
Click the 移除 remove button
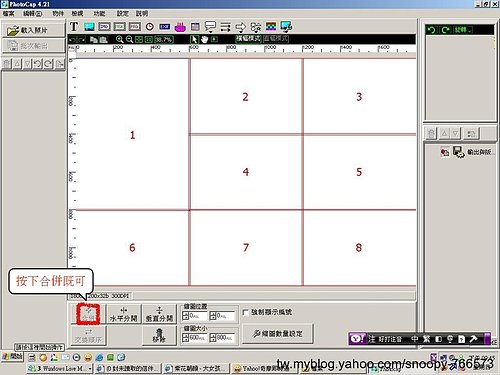(159, 335)
